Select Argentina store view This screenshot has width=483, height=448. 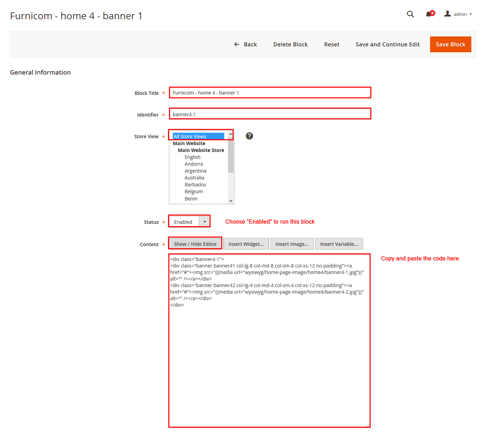(x=195, y=171)
